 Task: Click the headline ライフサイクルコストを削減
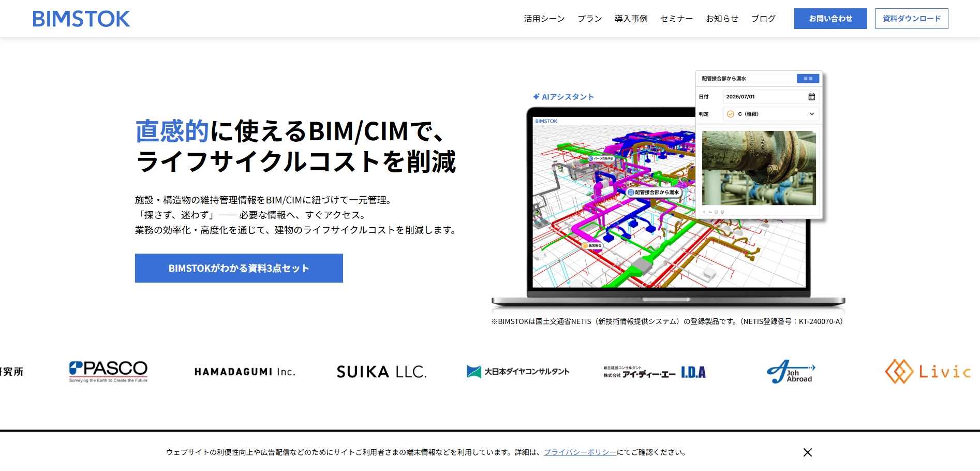click(x=296, y=161)
